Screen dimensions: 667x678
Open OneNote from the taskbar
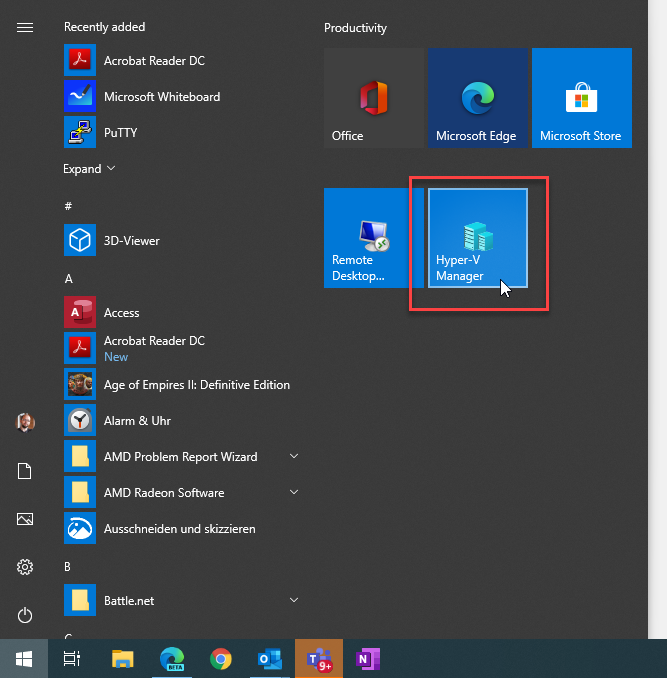coord(368,659)
